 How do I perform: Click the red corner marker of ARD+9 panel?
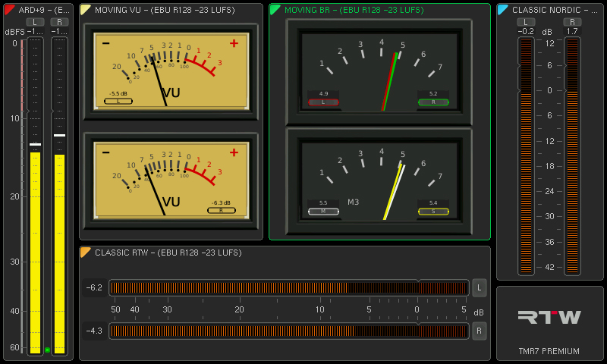coord(9,10)
